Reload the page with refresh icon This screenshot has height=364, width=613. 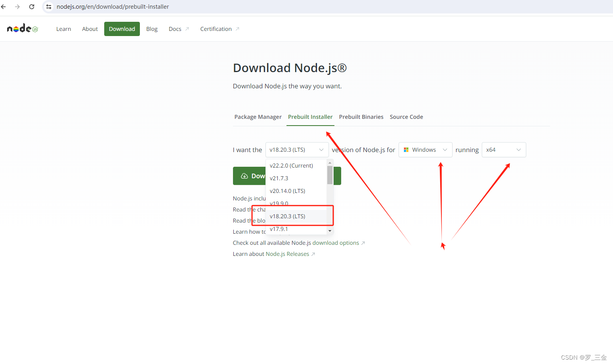coord(32,7)
